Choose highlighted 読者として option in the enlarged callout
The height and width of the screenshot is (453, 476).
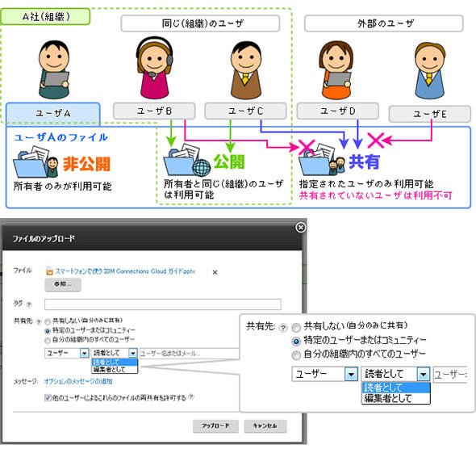(x=396, y=388)
